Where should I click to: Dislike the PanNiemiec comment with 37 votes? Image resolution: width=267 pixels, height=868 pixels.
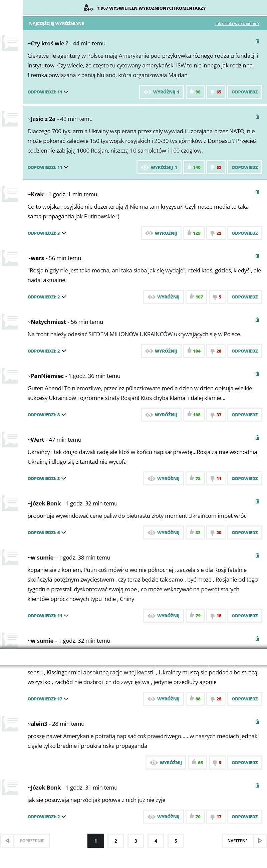tap(216, 414)
